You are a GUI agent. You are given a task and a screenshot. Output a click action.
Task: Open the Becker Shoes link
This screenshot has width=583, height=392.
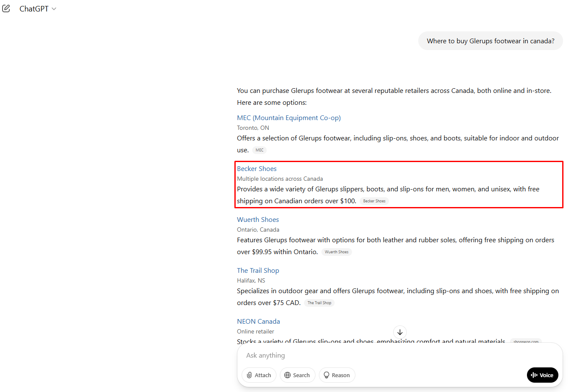[x=256, y=169]
